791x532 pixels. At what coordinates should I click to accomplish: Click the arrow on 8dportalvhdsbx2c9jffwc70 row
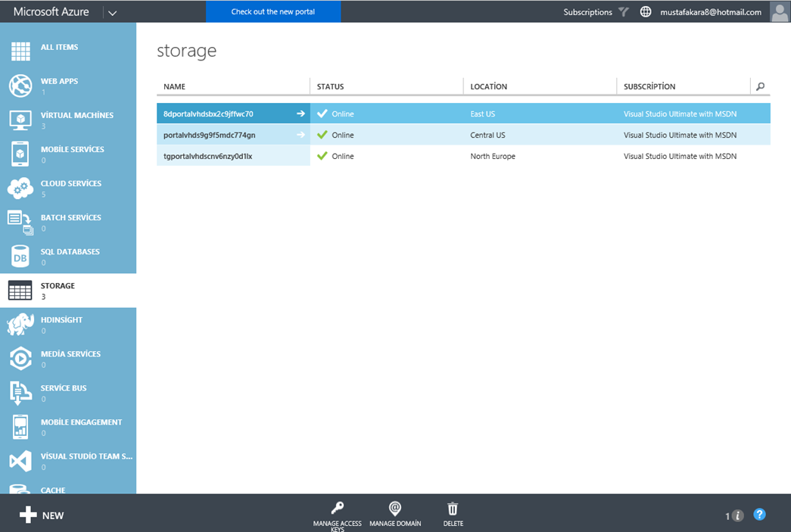pos(301,114)
